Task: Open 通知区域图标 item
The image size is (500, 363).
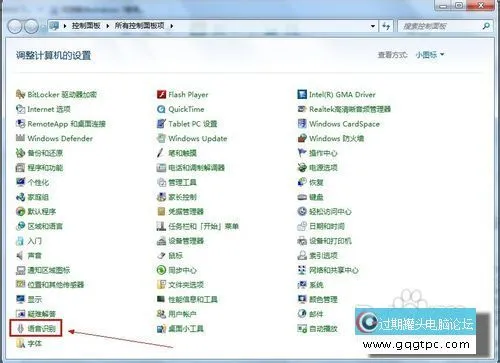Action: click(x=43, y=270)
